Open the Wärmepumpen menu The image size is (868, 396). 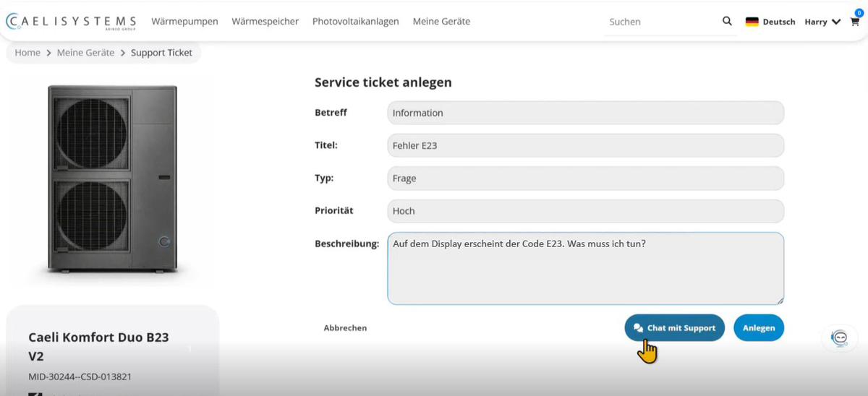184,22
